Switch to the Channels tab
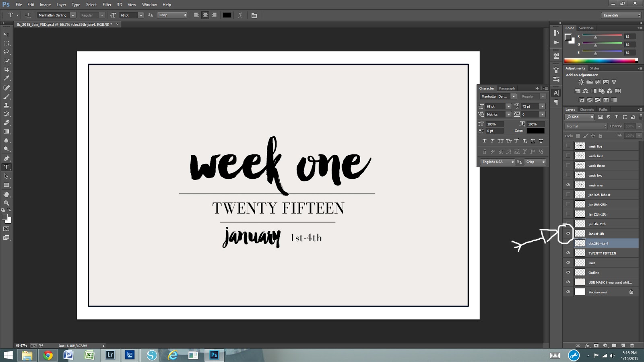 (x=586, y=109)
